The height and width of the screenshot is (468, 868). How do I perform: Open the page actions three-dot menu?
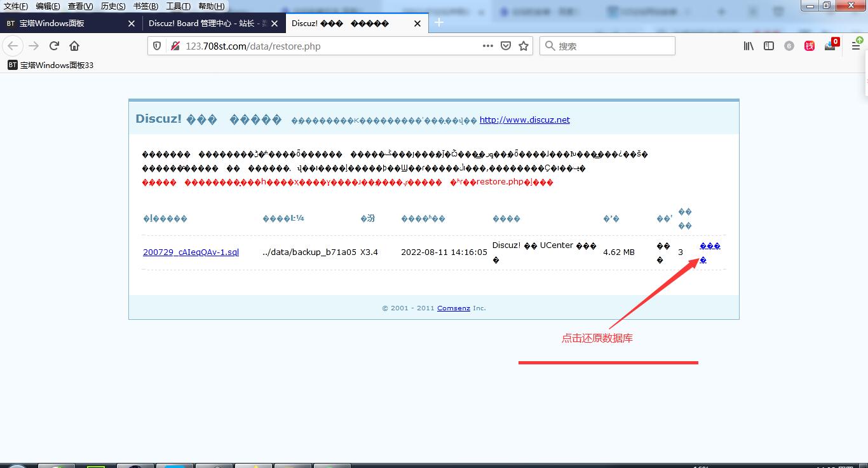[488, 46]
